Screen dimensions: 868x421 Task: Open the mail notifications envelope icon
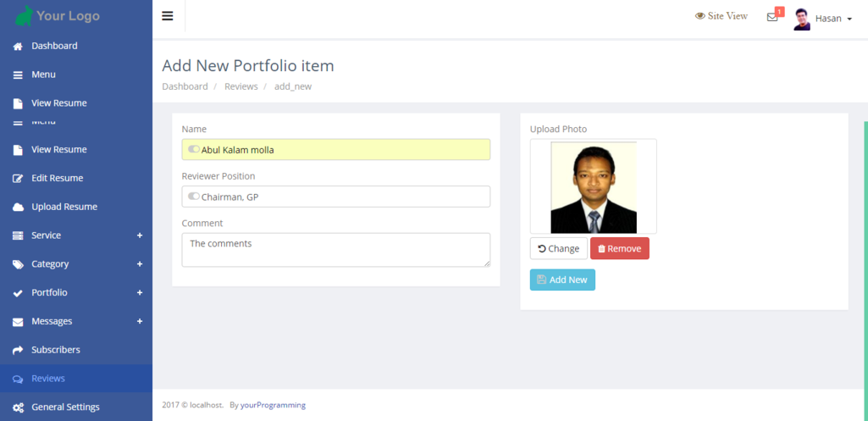772,17
